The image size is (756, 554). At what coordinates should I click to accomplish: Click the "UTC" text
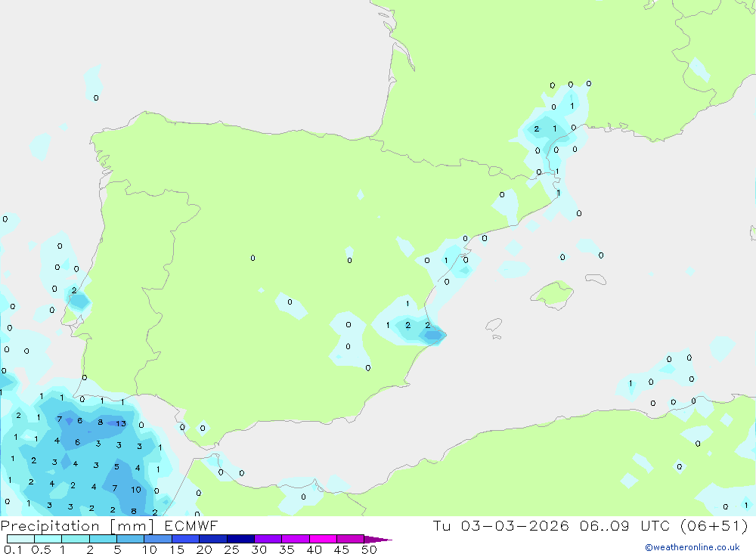pyautogui.click(x=657, y=525)
